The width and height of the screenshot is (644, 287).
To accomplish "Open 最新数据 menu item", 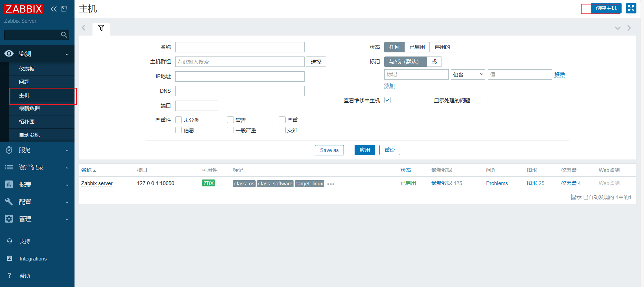I will pos(42,109).
